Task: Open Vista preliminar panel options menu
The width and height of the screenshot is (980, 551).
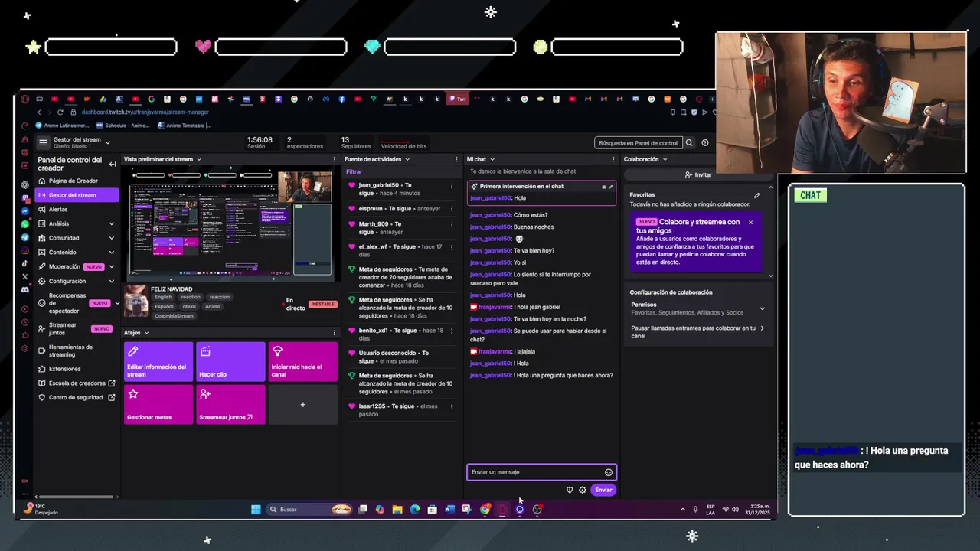Action: click(x=334, y=159)
